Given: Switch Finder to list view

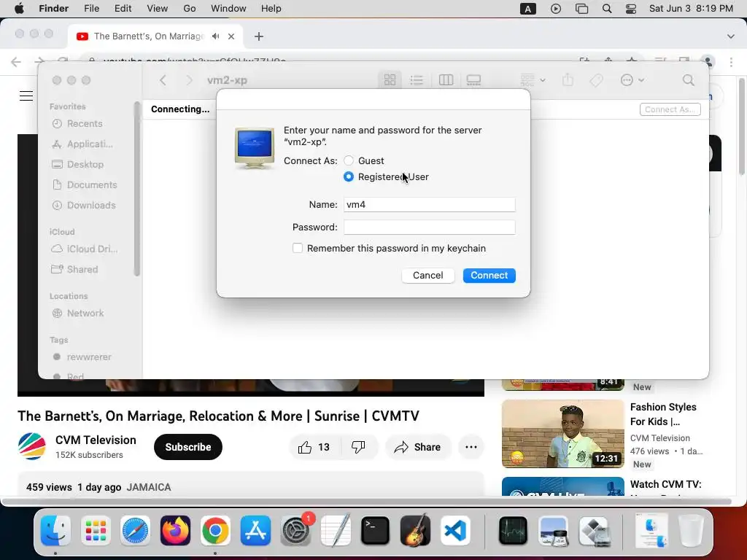Looking at the screenshot, I should (417, 80).
